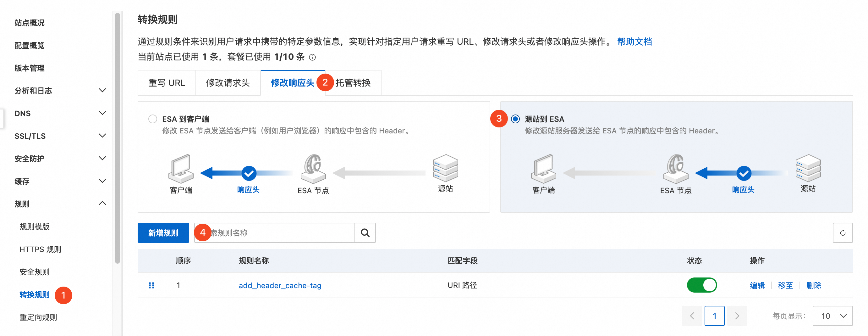Switch to the 修改响应头 tab
This screenshot has width=868, height=336.
(x=293, y=83)
